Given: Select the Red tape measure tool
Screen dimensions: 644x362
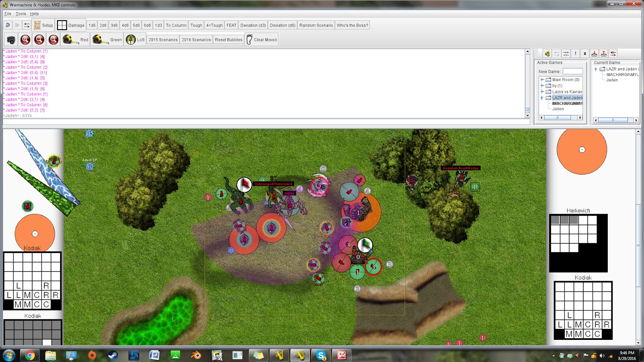Looking at the screenshot, I should coord(75,39).
